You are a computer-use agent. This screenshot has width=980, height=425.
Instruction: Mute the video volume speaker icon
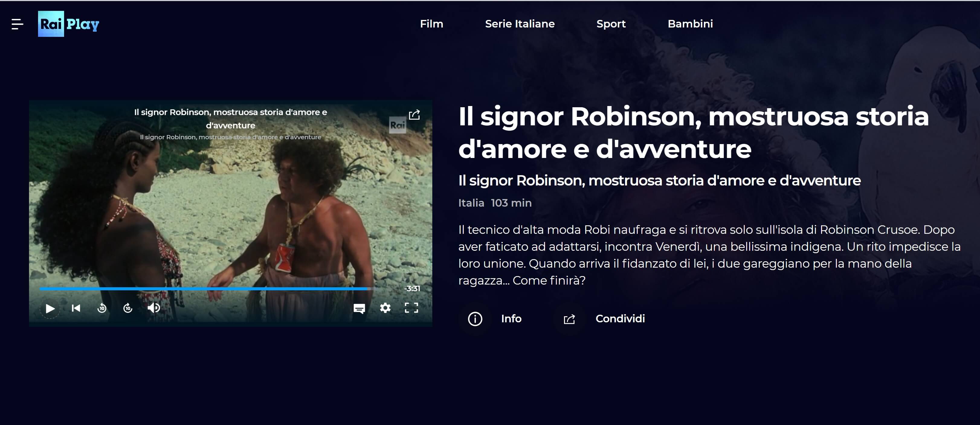pos(154,308)
